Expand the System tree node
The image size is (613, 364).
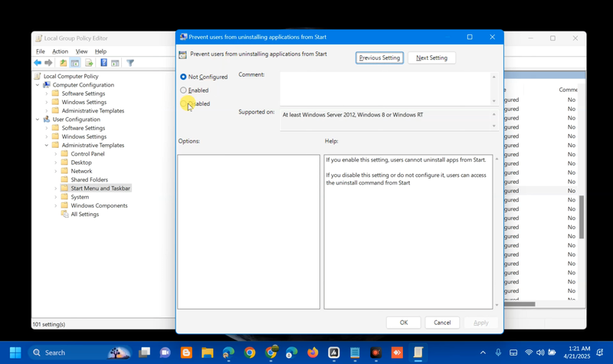click(x=55, y=197)
